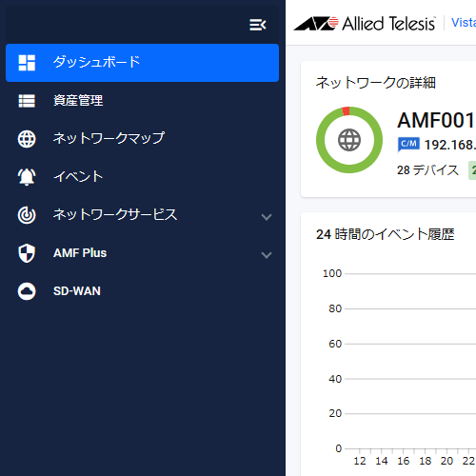This screenshot has height=476, width=476.
Task: Click the Vista link beside the logo
Action: (x=464, y=23)
